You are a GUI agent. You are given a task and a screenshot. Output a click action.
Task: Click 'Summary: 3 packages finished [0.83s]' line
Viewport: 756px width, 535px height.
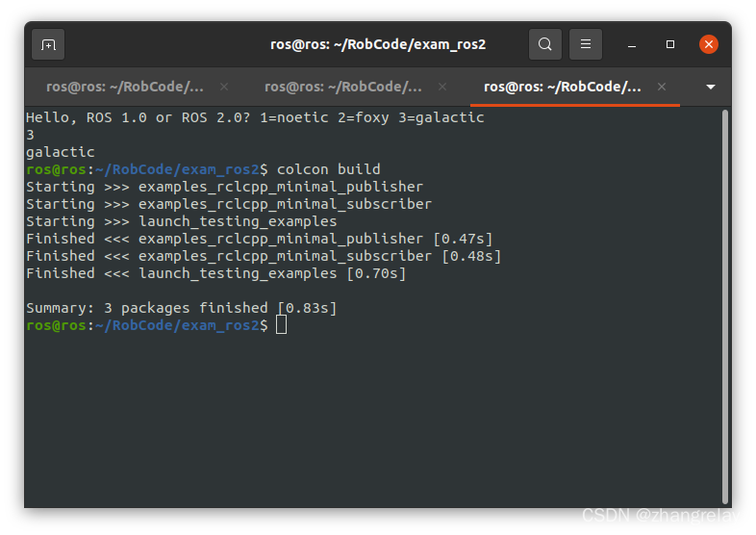point(181,308)
